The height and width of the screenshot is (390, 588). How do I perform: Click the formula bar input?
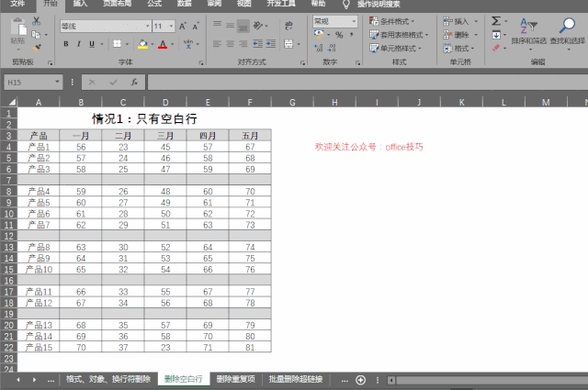click(x=367, y=82)
